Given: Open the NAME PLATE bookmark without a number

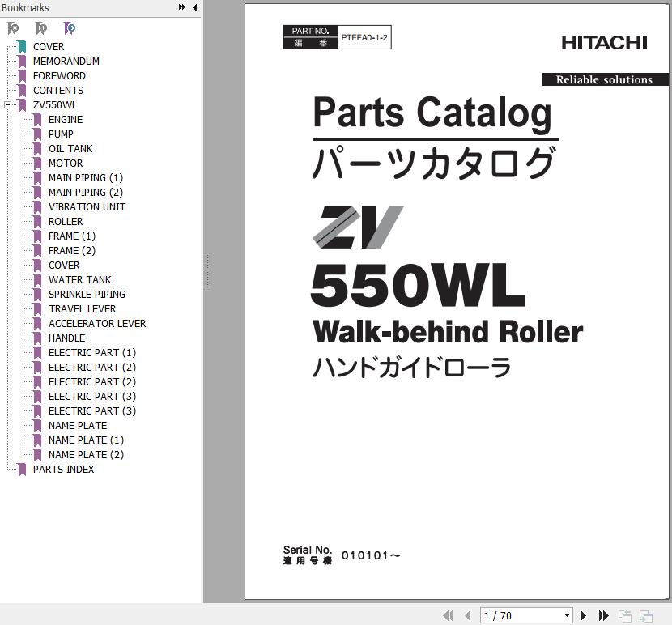Looking at the screenshot, I should point(78,426).
